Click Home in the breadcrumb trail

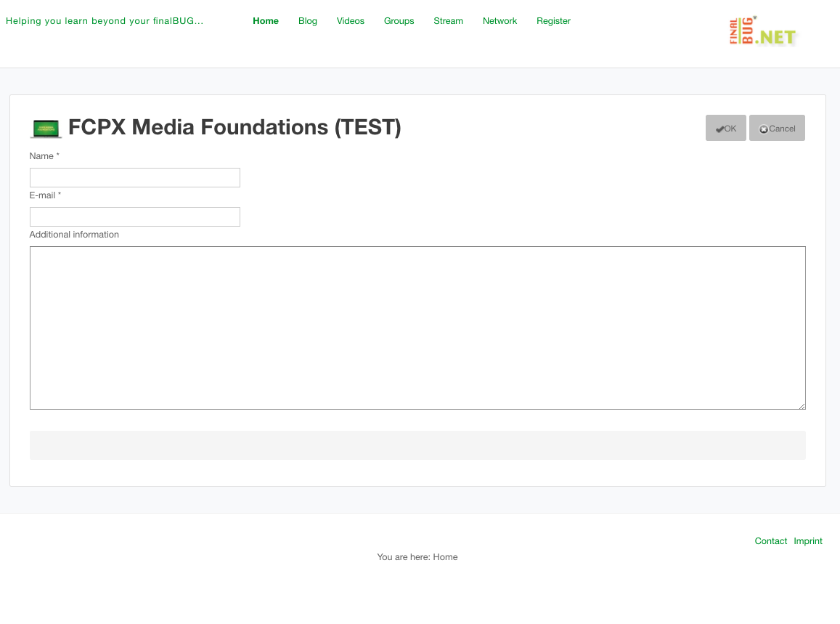point(445,557)
